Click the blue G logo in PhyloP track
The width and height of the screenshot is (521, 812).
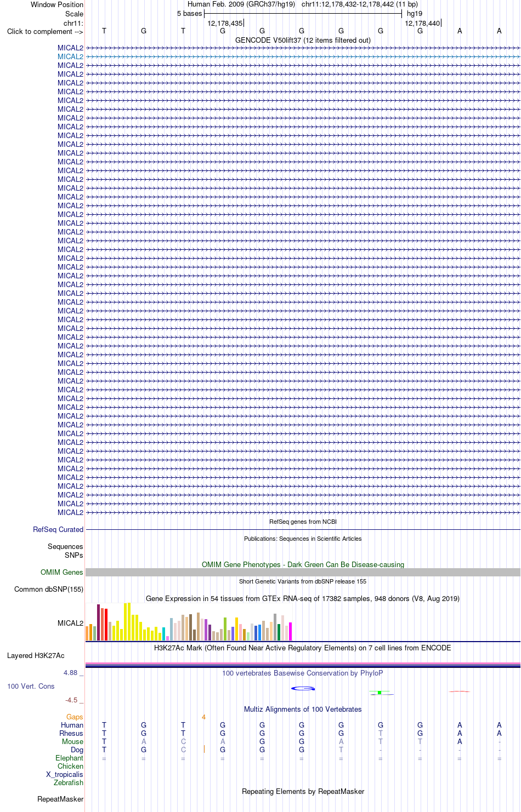click(x=303, y=688)
